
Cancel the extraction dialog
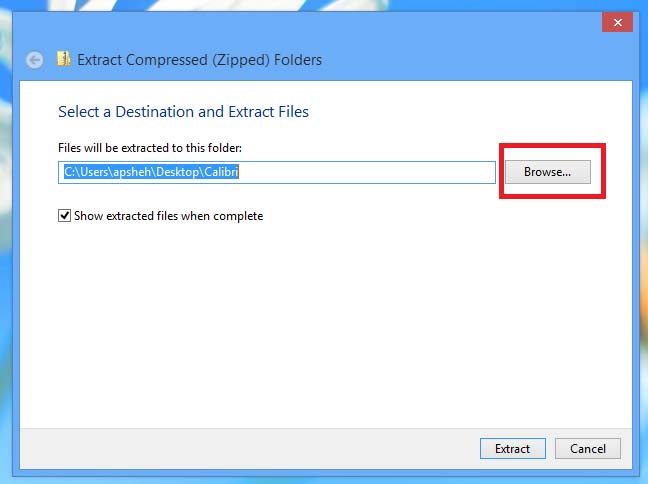click(587, 448)
